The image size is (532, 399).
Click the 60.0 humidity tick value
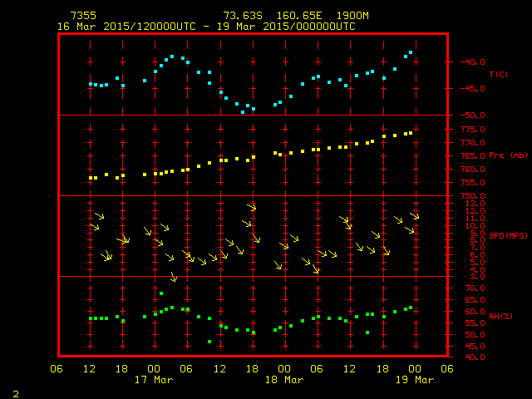click(x=475, y=312)
